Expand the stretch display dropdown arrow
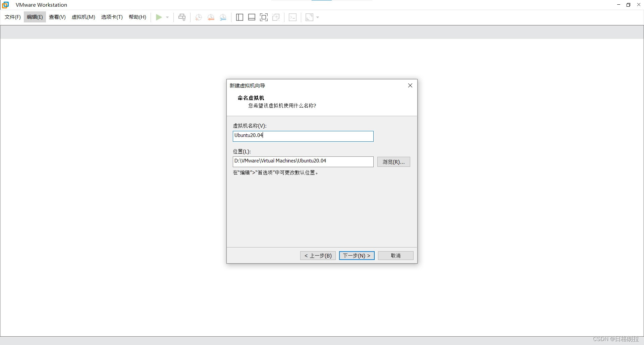Viewport: 644px width, 345px height. pyautogui.click(x=318, y=17)
